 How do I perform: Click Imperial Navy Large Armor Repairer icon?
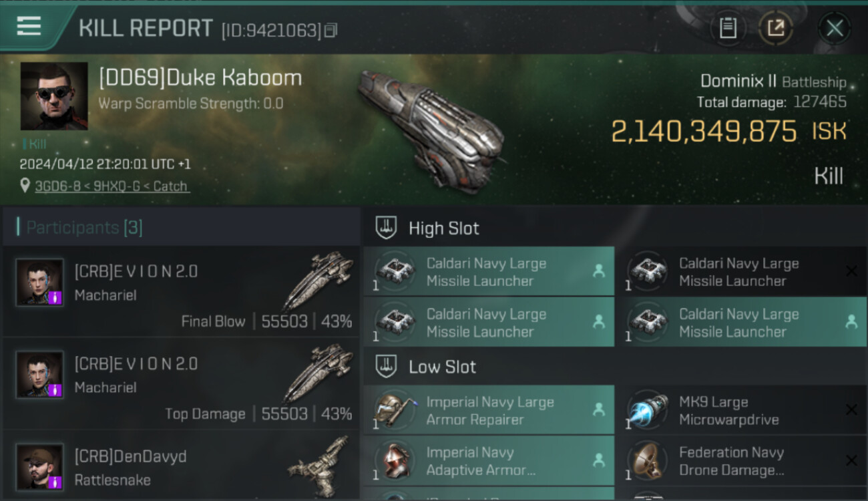coord(395,410)
